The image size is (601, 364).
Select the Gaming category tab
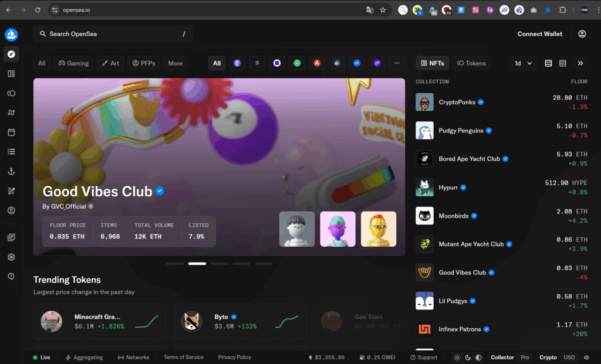[73, 63]
